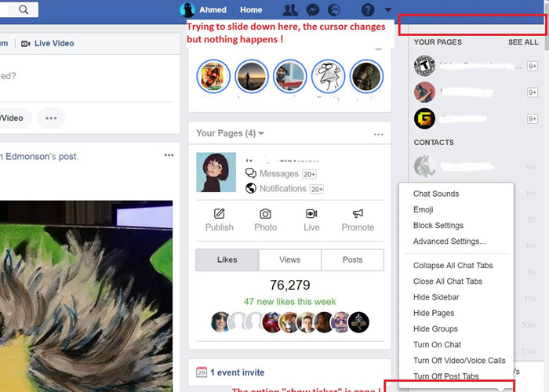Open the Friend Requests icon

pyautogui.click(x=290, y=9)
